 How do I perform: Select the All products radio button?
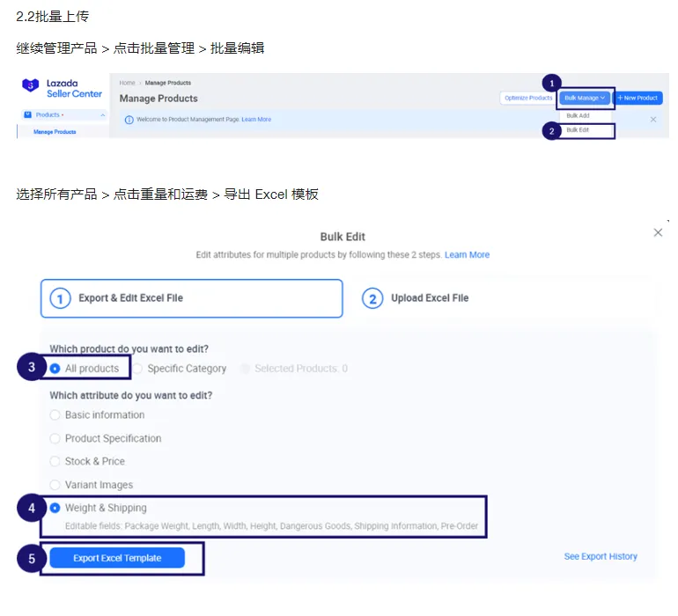(x=55, y=369)
